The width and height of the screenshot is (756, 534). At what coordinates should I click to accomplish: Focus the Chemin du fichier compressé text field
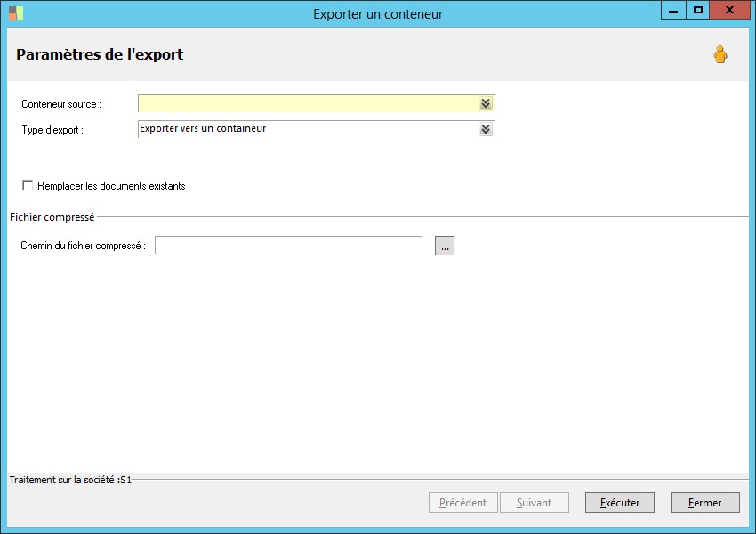[289, 245]
